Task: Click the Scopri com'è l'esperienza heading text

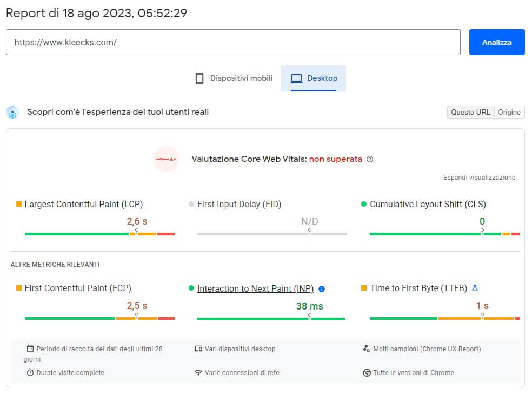Action: pyautogui.click(x=118, y=111)
